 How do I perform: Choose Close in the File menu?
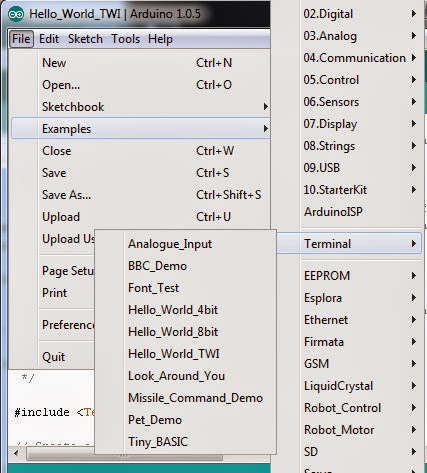coord(140,151)
